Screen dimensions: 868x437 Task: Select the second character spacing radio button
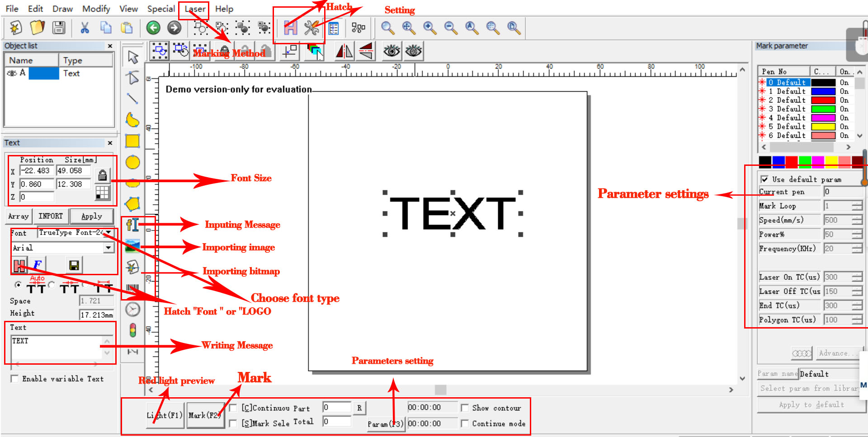[52, 285]
